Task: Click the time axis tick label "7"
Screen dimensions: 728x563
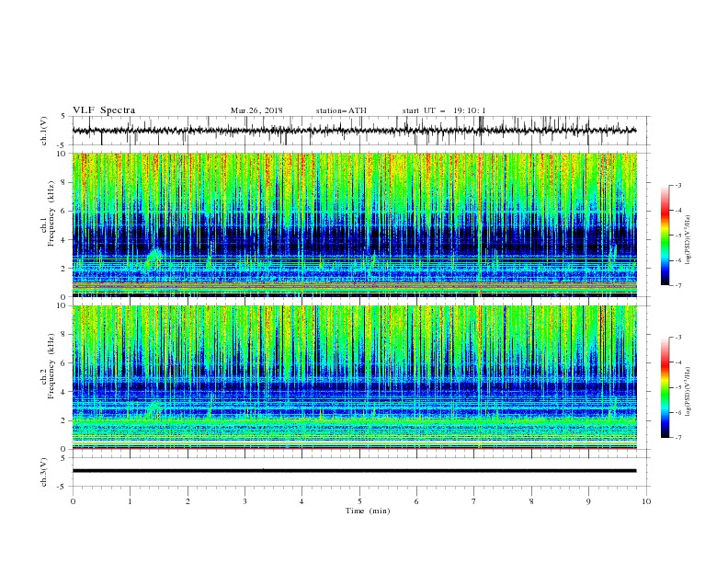Action: [x=474, y=501]
